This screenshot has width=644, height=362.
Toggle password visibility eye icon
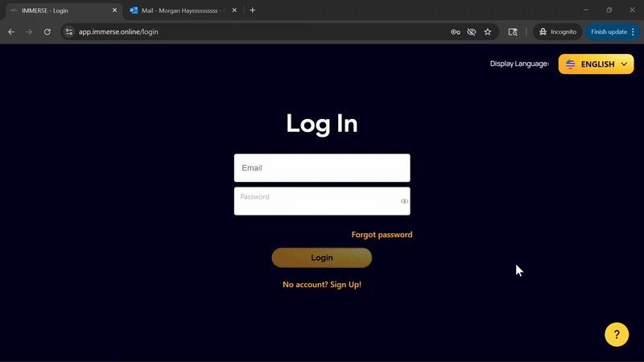(x=404, y=201)
